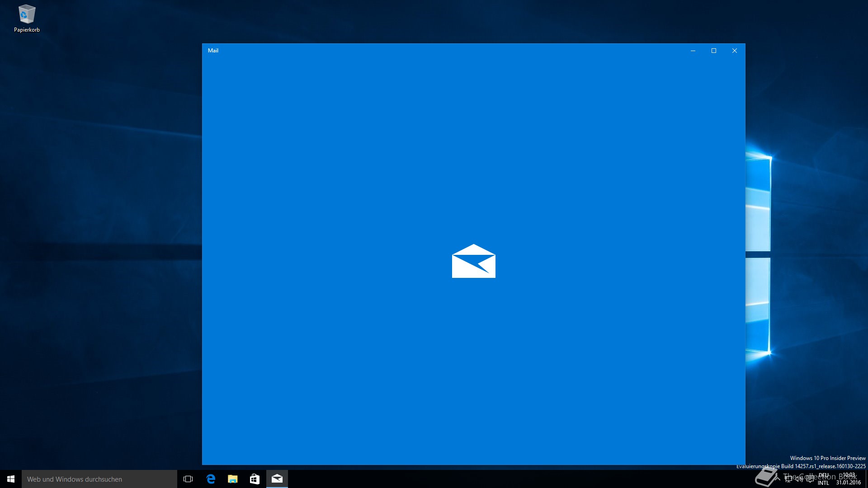
Task: Open the Papierkorb recycle bin desktop icon
Action: tap(27, 19)
